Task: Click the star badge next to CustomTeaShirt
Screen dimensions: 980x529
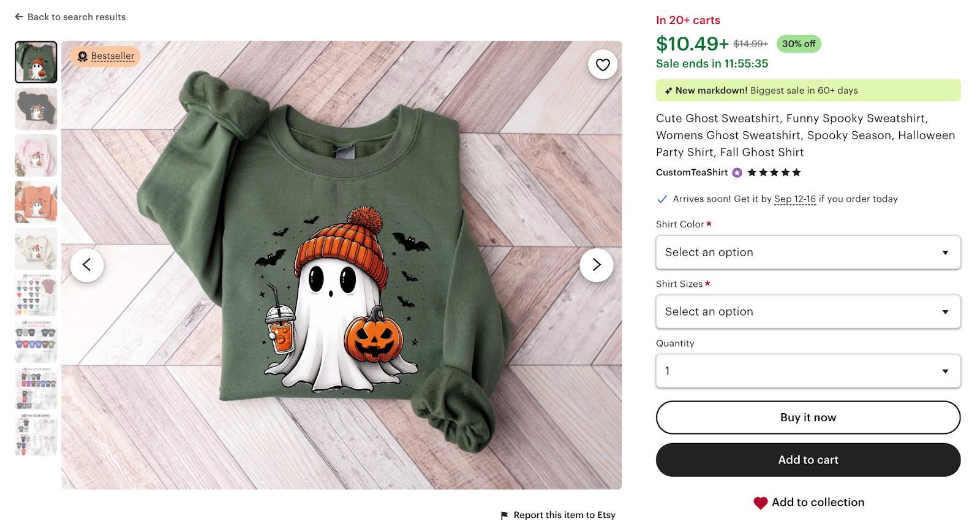Action: [736, 172]
